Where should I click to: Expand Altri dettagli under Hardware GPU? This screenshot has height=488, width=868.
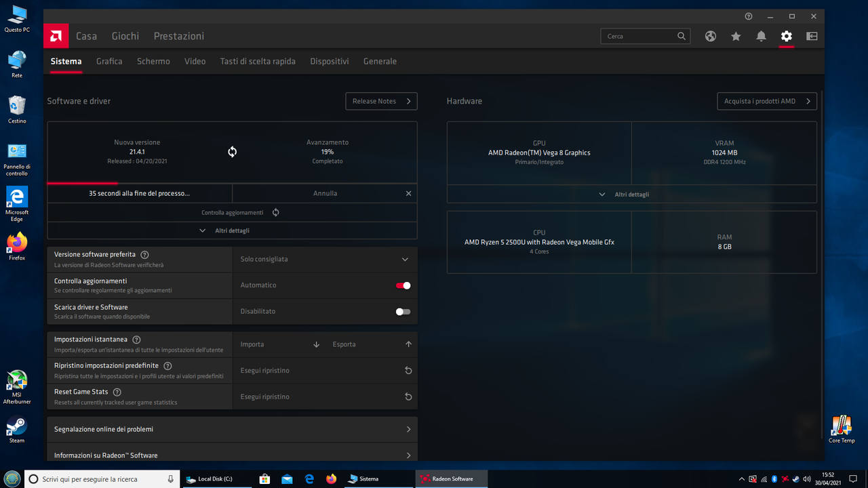(x=632, y=194)
